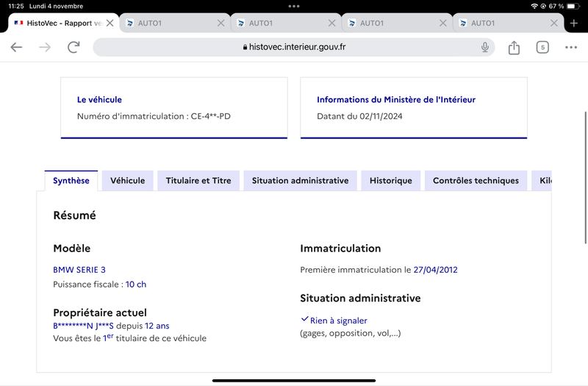Open the Historique tab
The image size is (588, 386).
click(391, 181)
